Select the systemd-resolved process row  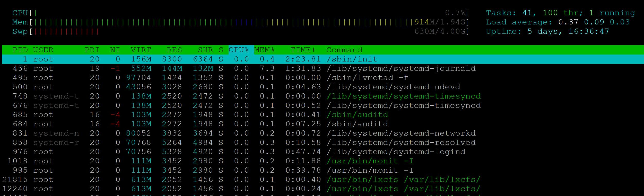[x=323, y=142]
